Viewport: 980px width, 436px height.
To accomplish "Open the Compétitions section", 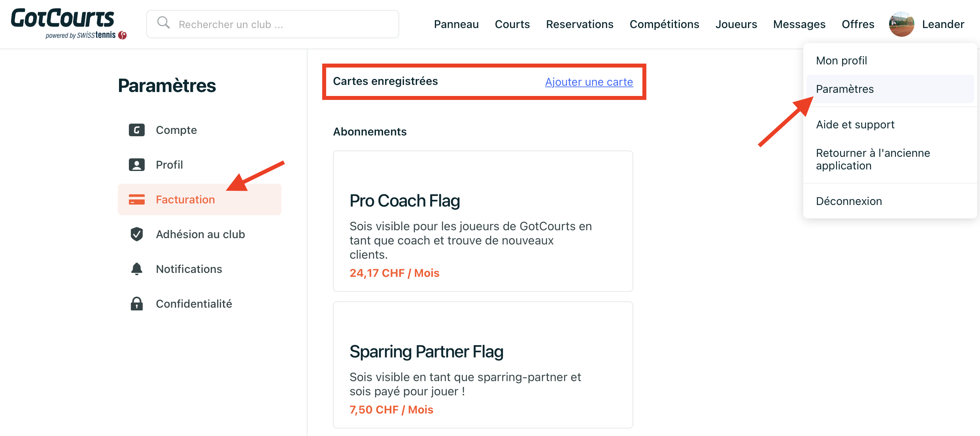I will (x=664, y=24).
